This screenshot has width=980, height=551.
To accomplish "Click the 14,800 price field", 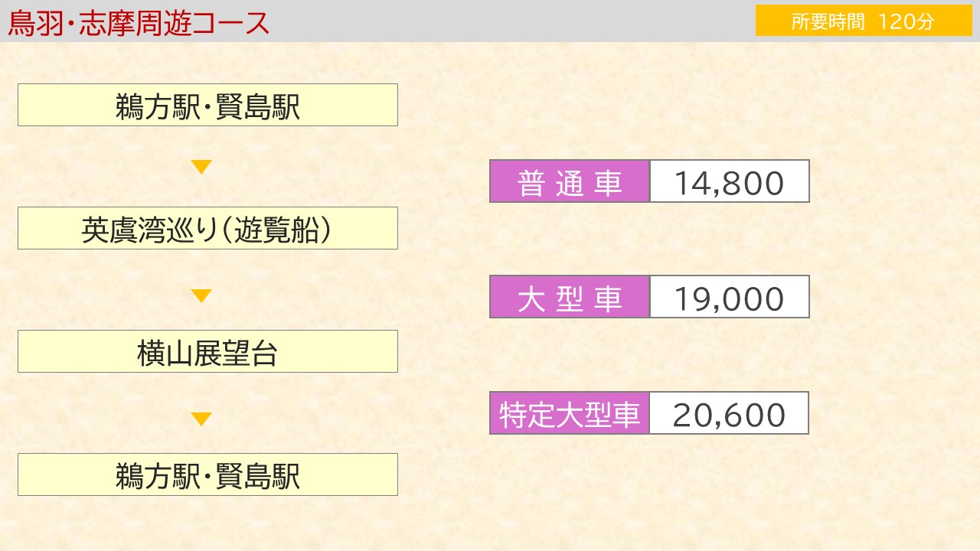I will (x=730, y=181).
